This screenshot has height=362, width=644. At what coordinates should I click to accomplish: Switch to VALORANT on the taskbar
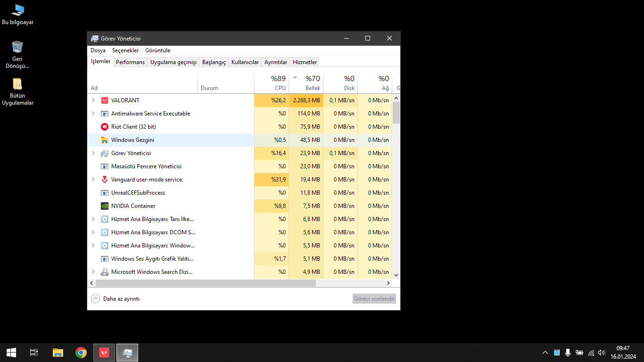point(104,353)
